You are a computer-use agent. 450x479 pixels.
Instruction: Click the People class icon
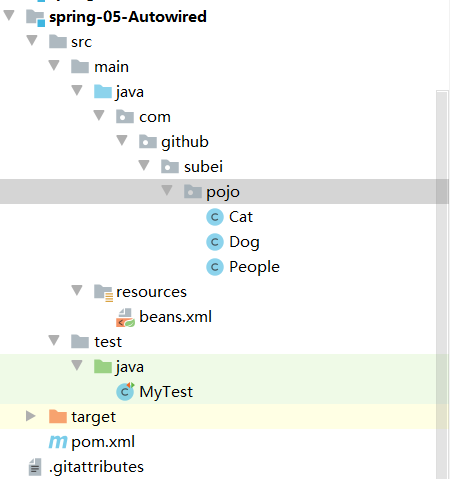(x=215, y=267)
